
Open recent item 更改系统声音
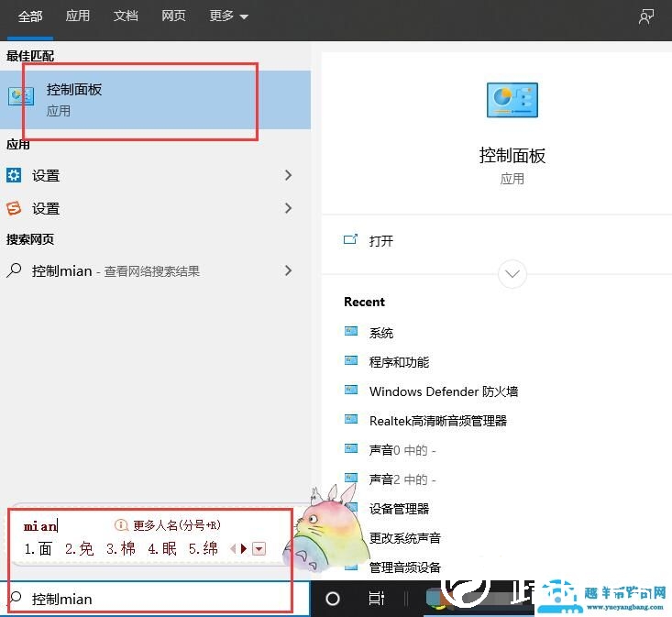click(404, 538)
